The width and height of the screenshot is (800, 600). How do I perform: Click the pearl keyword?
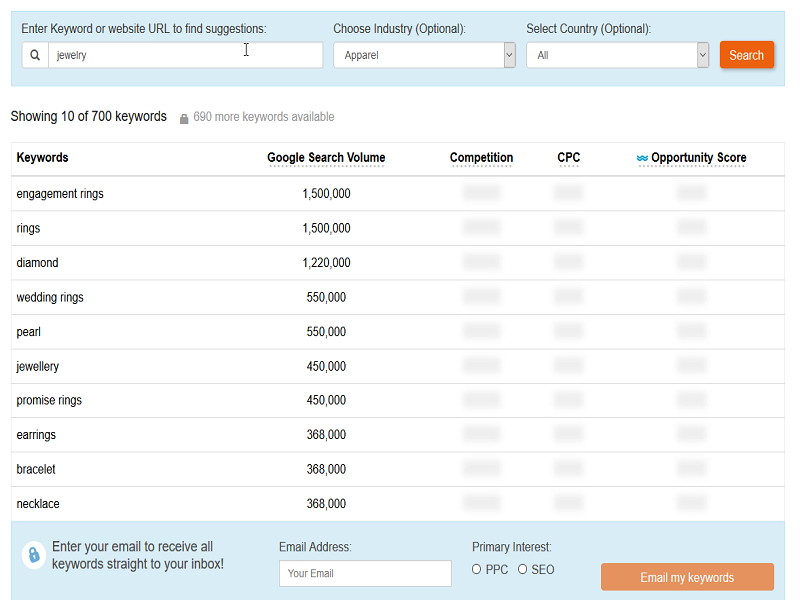click(29, 332)
